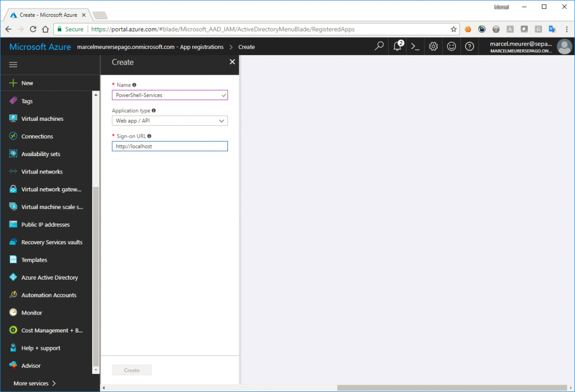The height and width of the screenshot is (392, 575).
Task: Open the help question mark menu
Action: 469,47
